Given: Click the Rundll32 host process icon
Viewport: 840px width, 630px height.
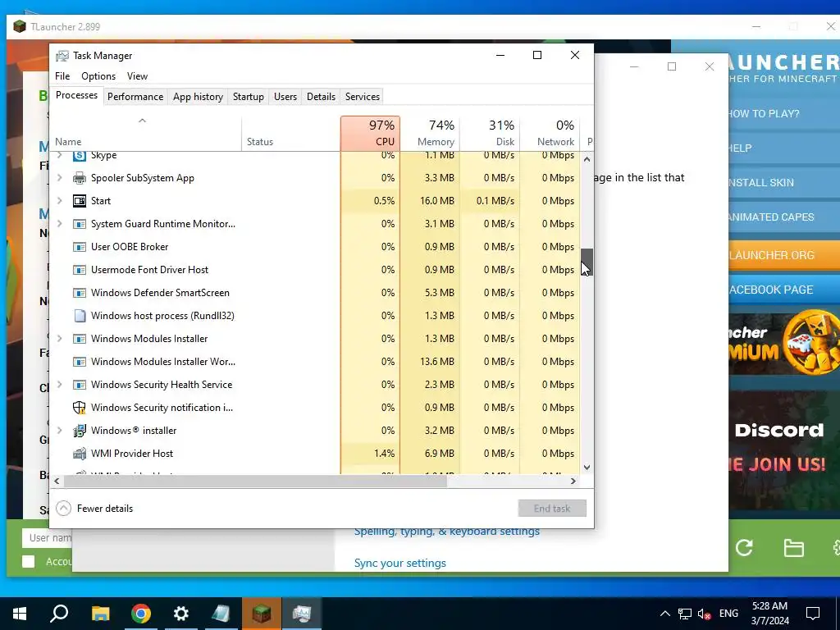Looking at the screenshot, I should click(x=80, y=316).
